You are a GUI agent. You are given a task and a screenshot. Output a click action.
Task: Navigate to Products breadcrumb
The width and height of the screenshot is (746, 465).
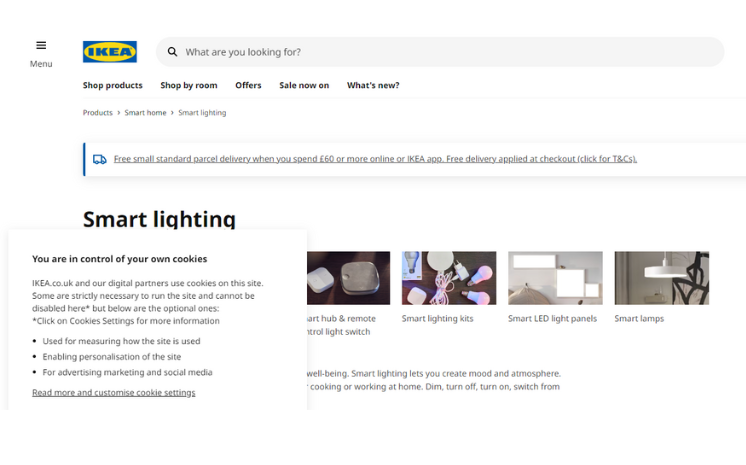(97, 113)
